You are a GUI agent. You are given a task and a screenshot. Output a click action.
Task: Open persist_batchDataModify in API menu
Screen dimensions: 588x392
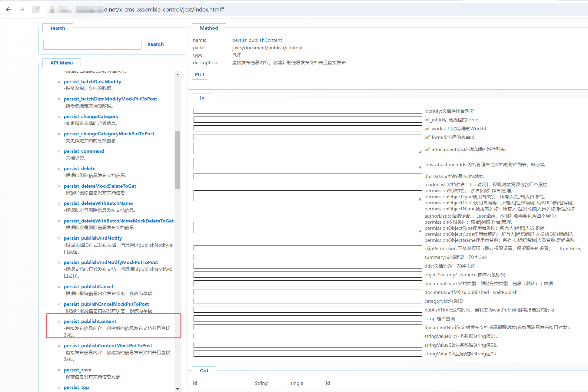92,82
